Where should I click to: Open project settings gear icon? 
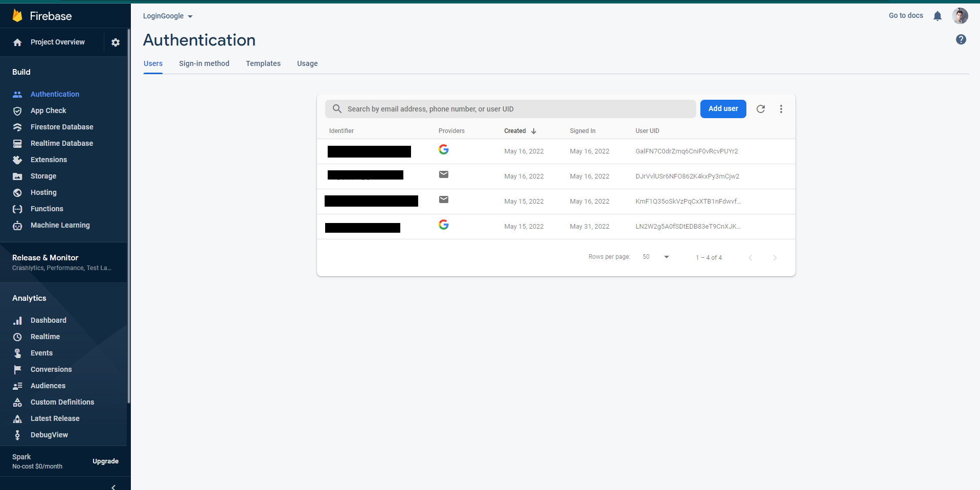(116, 42)
